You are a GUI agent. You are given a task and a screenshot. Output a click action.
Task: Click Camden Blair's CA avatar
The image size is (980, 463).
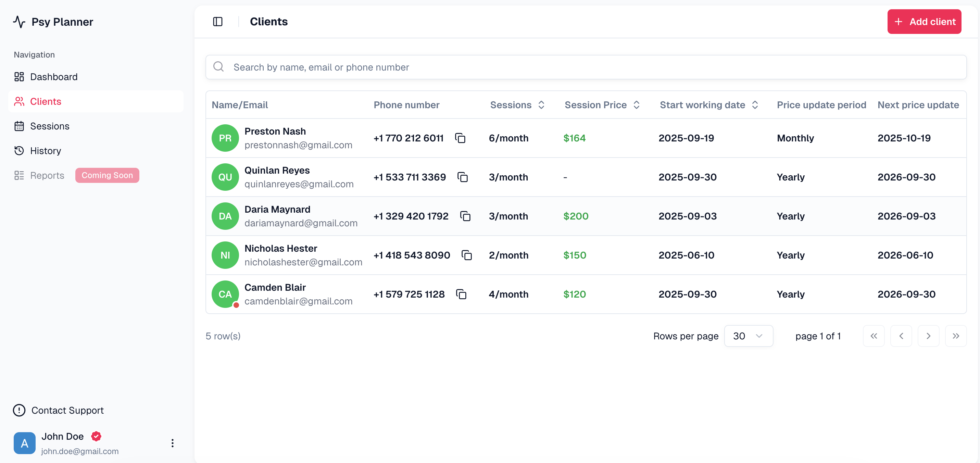pos(225,295)
